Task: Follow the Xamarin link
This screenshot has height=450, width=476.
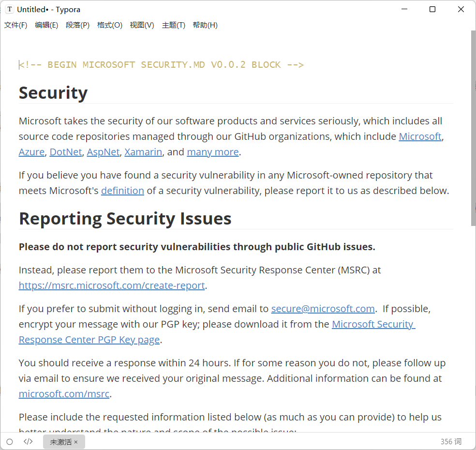Action: [143, 152]
